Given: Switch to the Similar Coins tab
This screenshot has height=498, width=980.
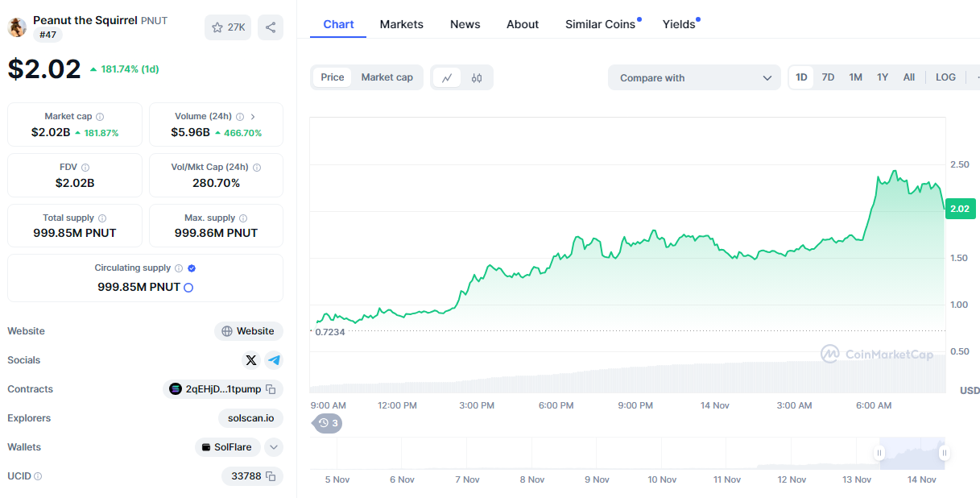Looking at the screenshot, I should [x=601, y=24].
